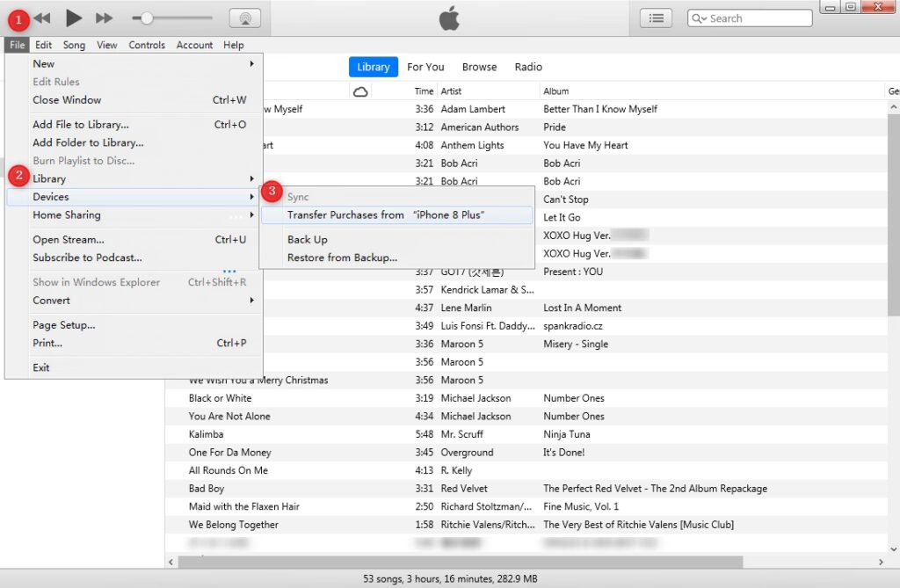This screenshot has width=900, height=588.
Task: Select Back Up in Devices submenu
Action: point(307,239)
